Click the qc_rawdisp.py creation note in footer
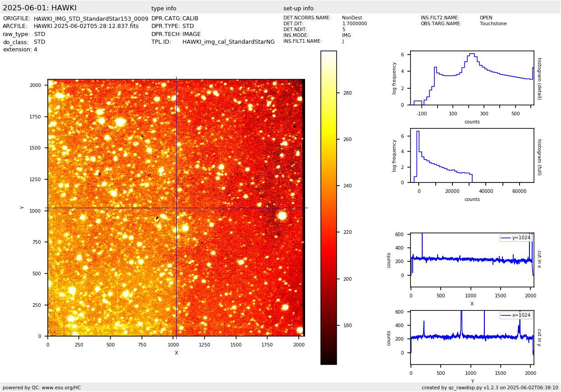This screenshot has width=561, height=392. pos(490,387)
